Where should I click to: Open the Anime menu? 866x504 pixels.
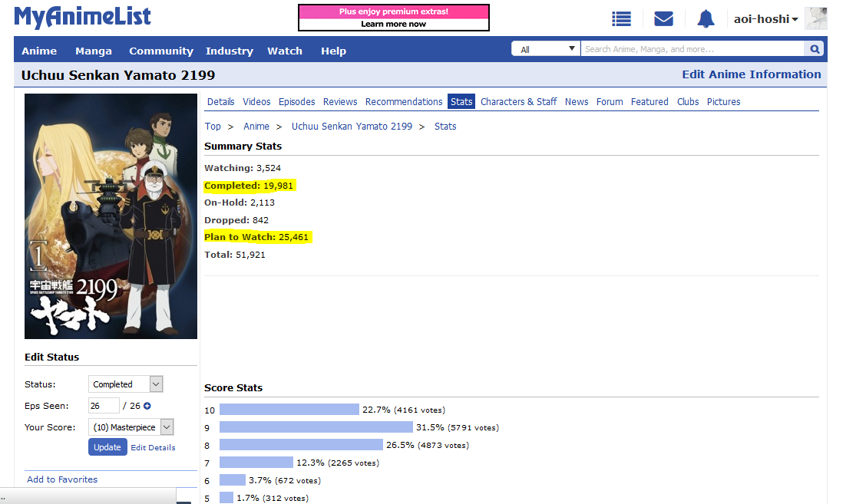click(x=39, y=51)
